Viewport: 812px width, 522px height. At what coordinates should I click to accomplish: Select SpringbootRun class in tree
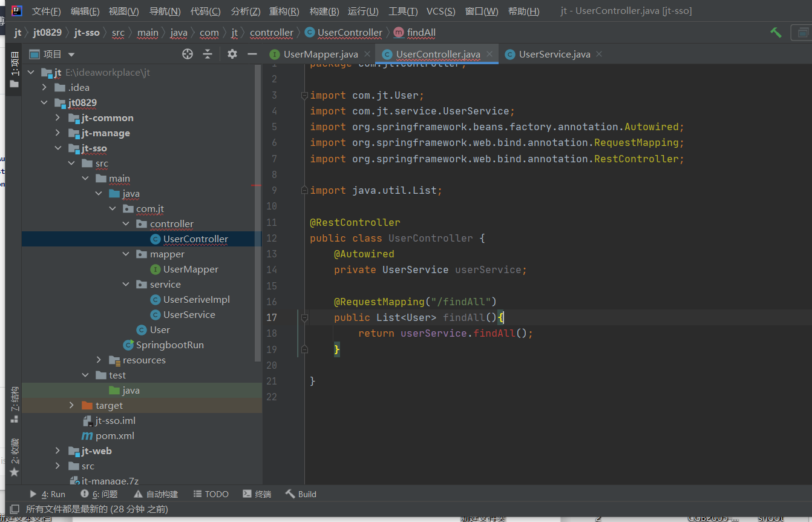click(169, 345)
